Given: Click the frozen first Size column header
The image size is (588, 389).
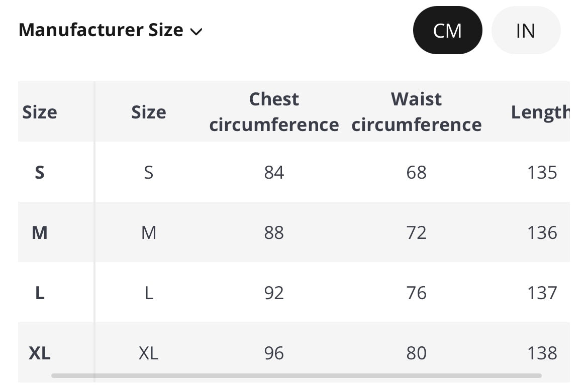Looking at the screenshot, I should pyautogui.click(x=40, y=112).
